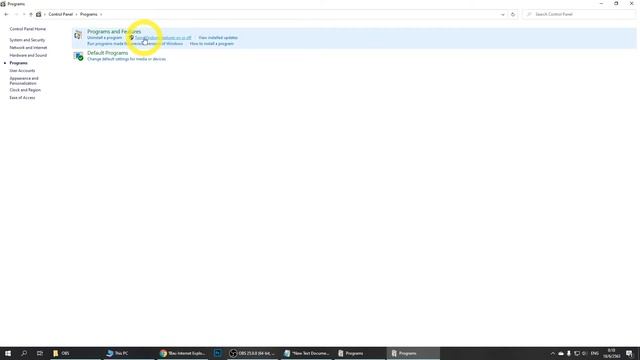Click Uninstall a program link
The width and height of the screenshot is (640, 360).
tap(104, 38)
